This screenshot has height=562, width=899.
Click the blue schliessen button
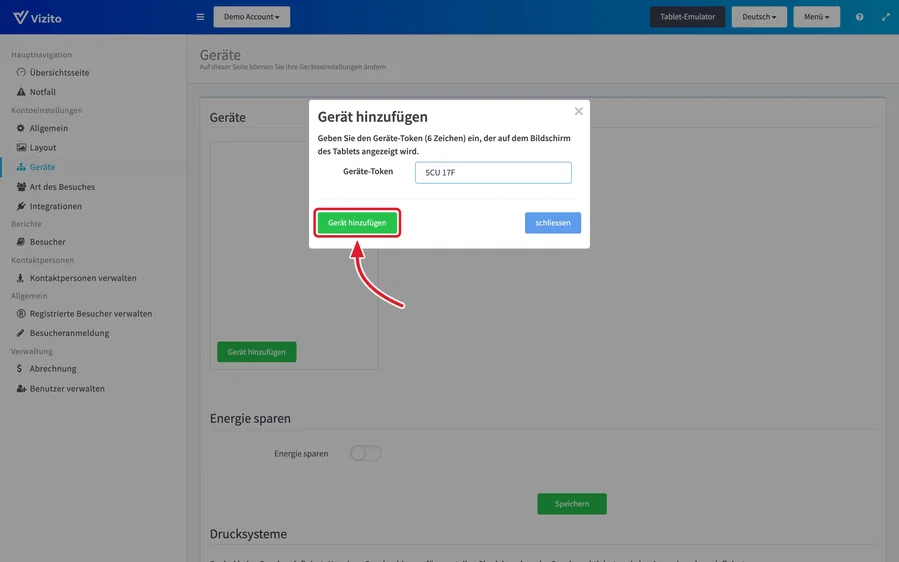(x=553, y=223)
